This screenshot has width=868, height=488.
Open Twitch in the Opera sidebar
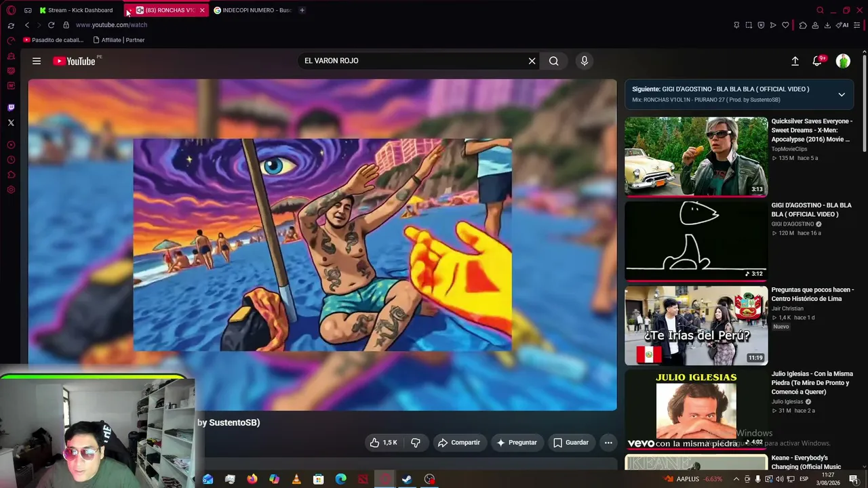(11, 107)
